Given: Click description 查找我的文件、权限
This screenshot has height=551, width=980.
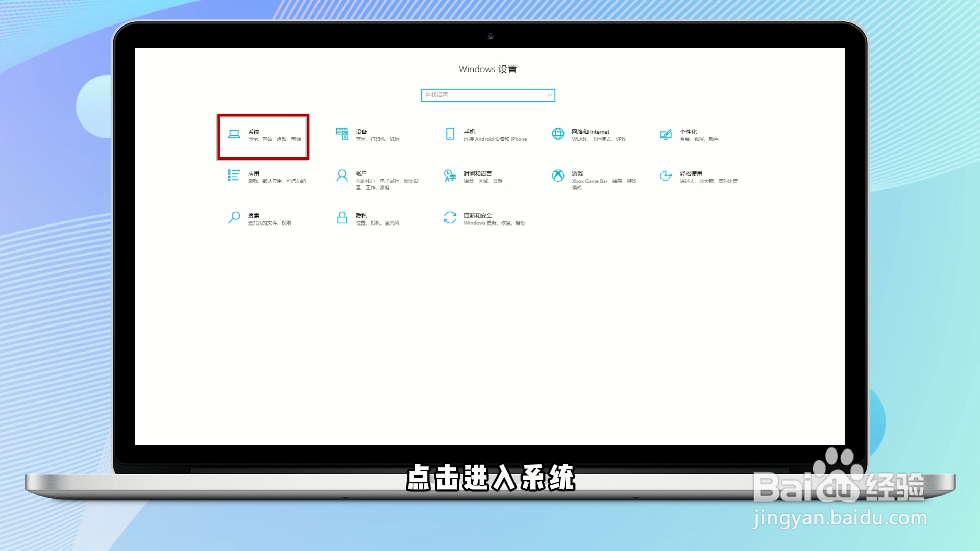Looking at the screenshot, I should click(269, 223).
